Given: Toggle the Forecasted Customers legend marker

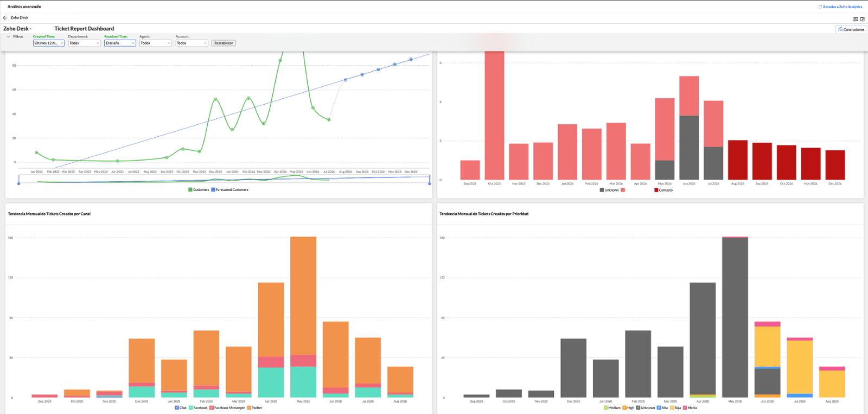Looking at the screenshot, I should click(x=213, y=190).
